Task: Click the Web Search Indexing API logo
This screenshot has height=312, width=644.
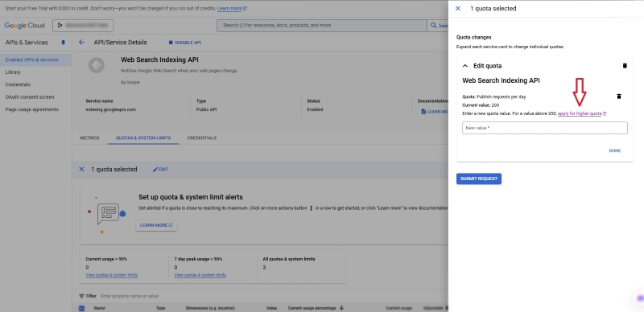Action: [97, 65]
